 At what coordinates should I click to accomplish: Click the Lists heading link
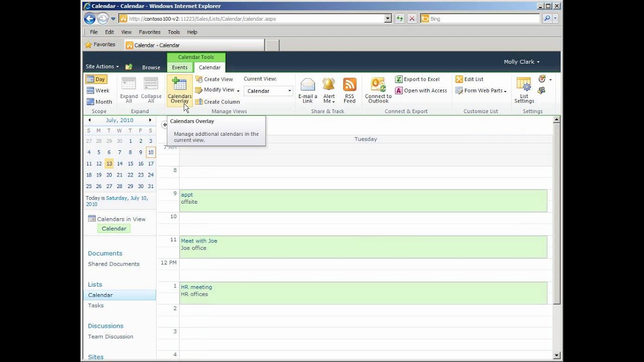tap(95, 285)
